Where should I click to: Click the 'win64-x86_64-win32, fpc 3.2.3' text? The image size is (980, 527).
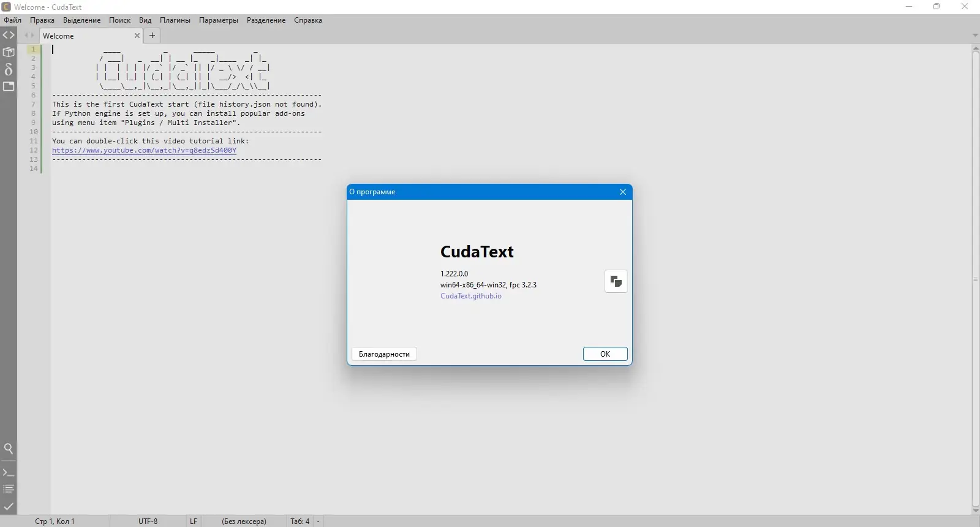(488, 285)
